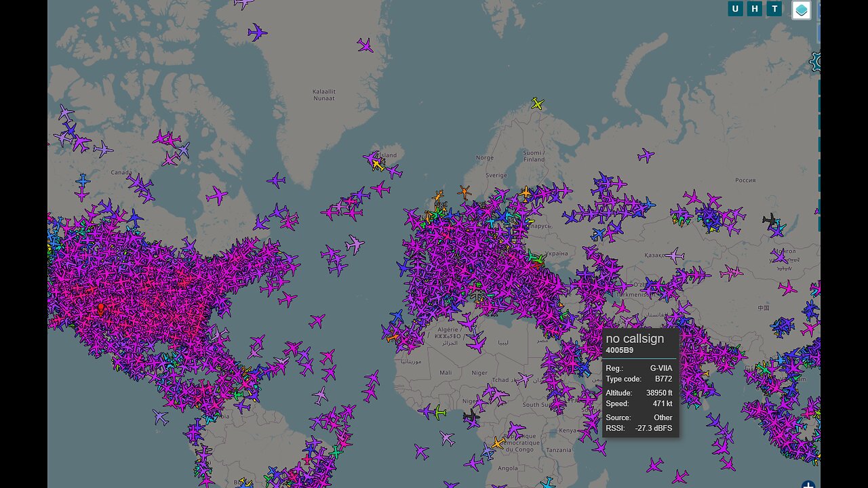Click registration value G-VIIA
This screenshot has height=488, width=868.
[661, 368]
